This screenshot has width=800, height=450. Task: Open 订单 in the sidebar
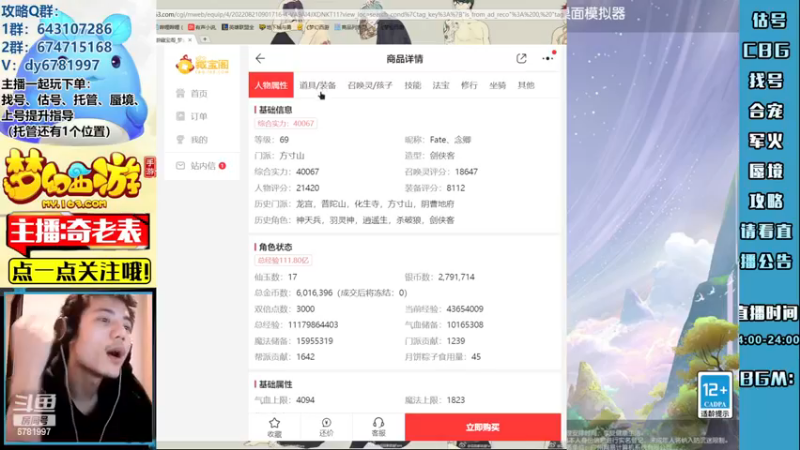pyautogui.click(x=199, y=116)
